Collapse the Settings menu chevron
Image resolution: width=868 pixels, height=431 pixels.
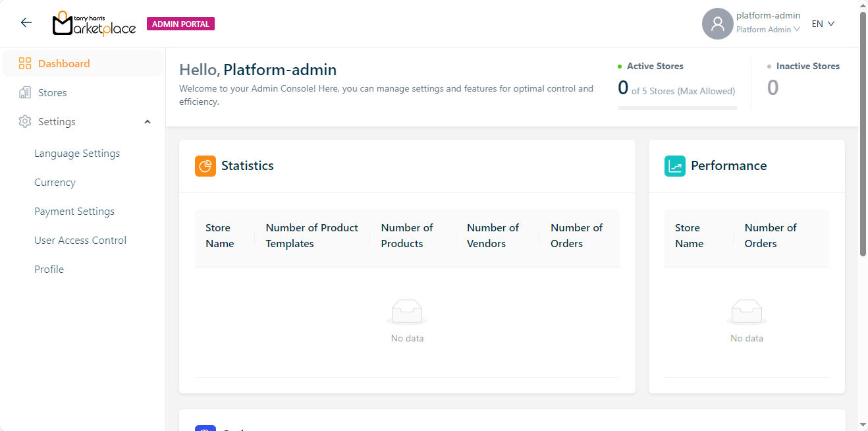click(148, 122)
